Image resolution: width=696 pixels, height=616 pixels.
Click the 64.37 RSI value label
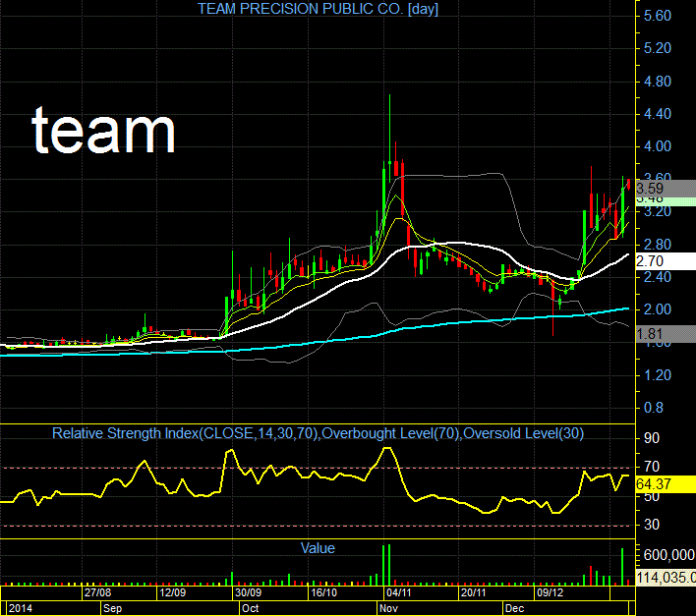(x=666, y=483)
